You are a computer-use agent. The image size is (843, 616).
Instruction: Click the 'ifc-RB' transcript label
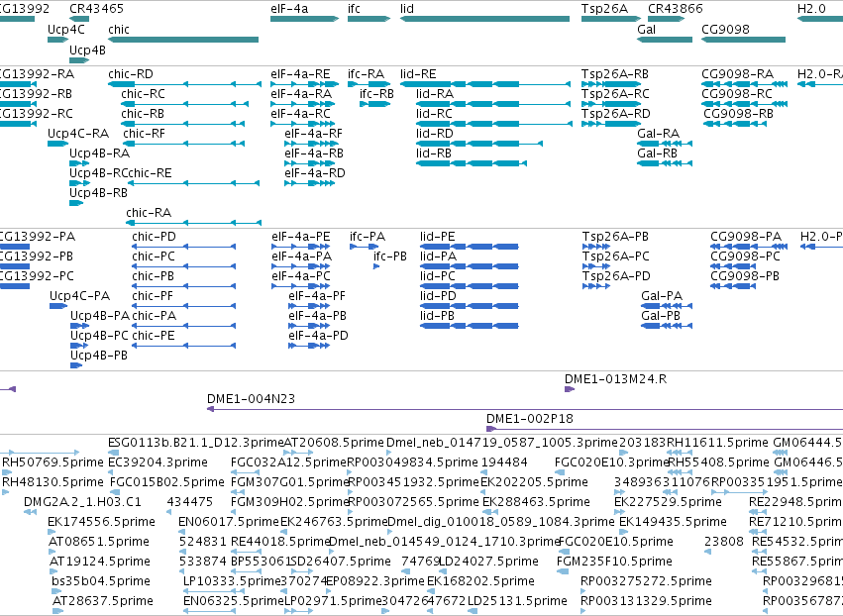tap(376, 93)
